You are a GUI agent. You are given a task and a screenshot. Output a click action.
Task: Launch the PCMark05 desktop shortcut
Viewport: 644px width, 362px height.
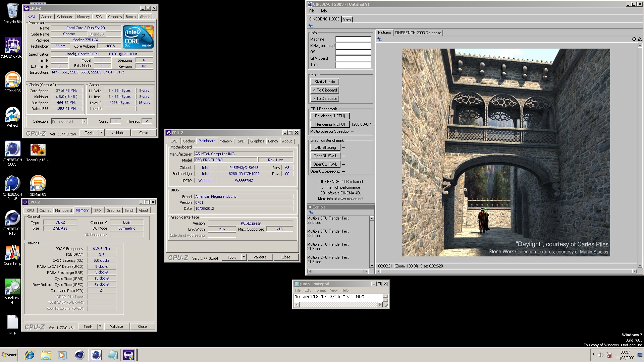point(12,82)
